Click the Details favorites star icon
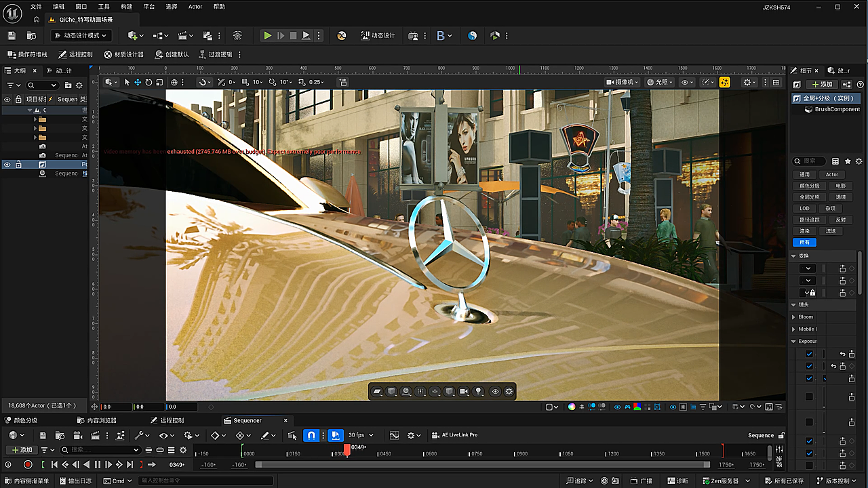 click(x=848, y=161)
